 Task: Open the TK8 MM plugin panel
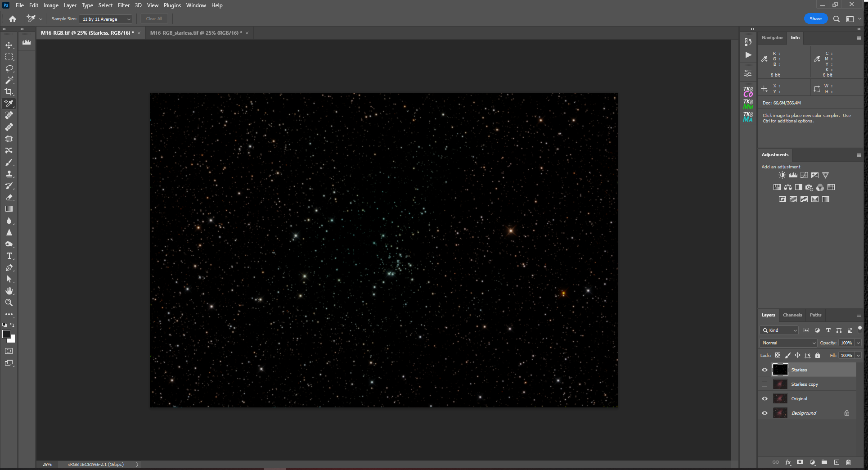point(748,104)
